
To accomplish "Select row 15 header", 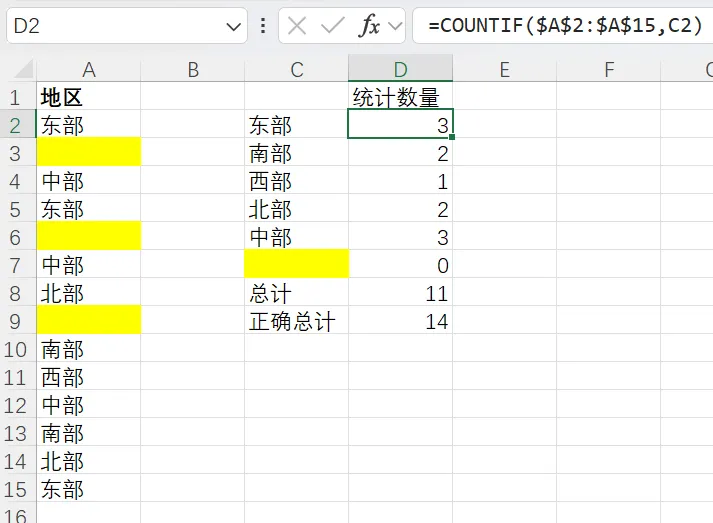I will 18,490.
